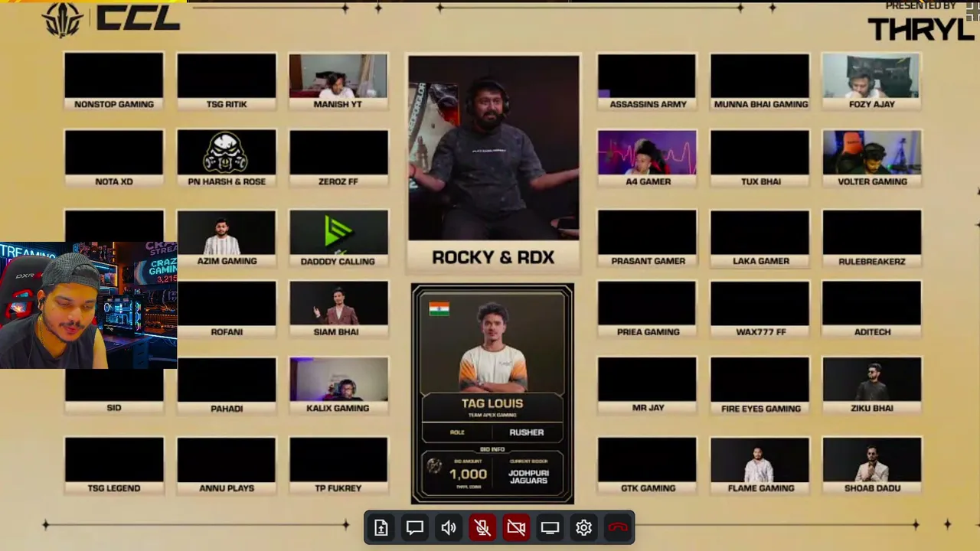
Task: Click the skull logo above PN Harsh & Rose
Action: tap(227, 153)
